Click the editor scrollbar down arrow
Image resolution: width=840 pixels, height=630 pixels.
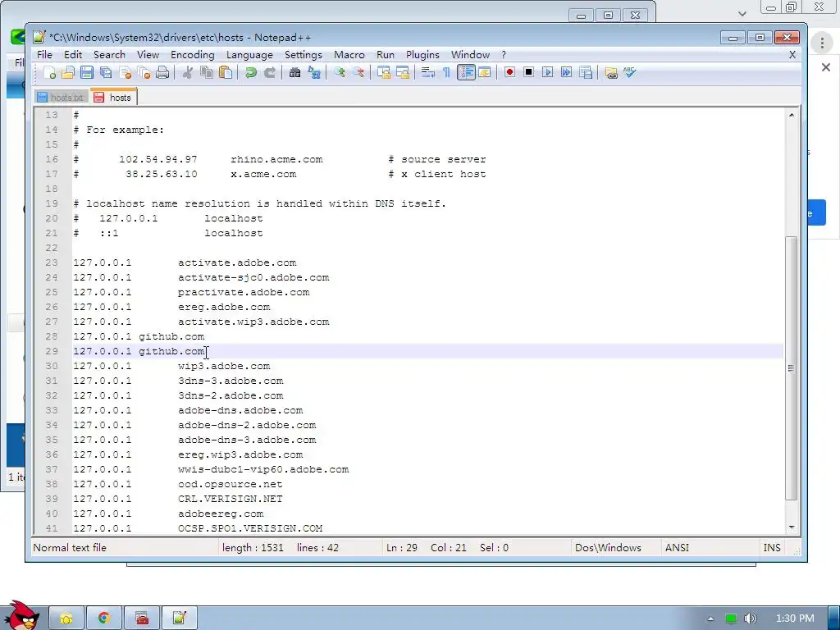tap(792, 527)
